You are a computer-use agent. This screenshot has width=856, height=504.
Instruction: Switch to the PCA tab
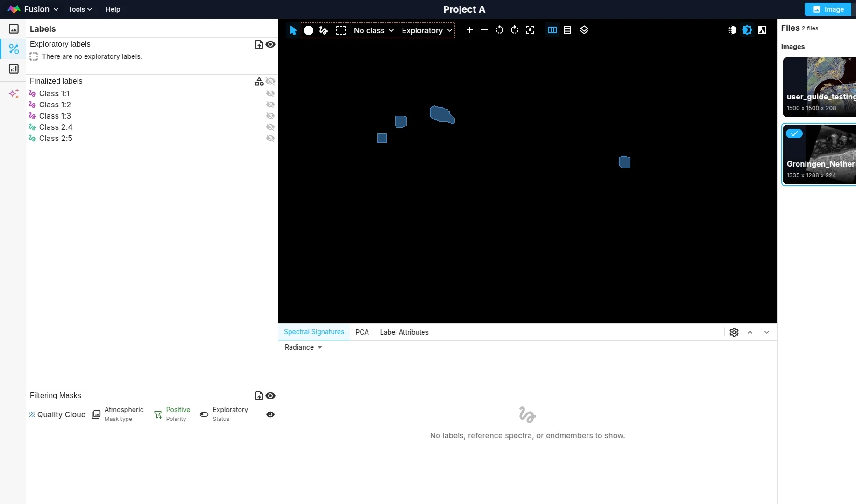click(x=362, y=332)
